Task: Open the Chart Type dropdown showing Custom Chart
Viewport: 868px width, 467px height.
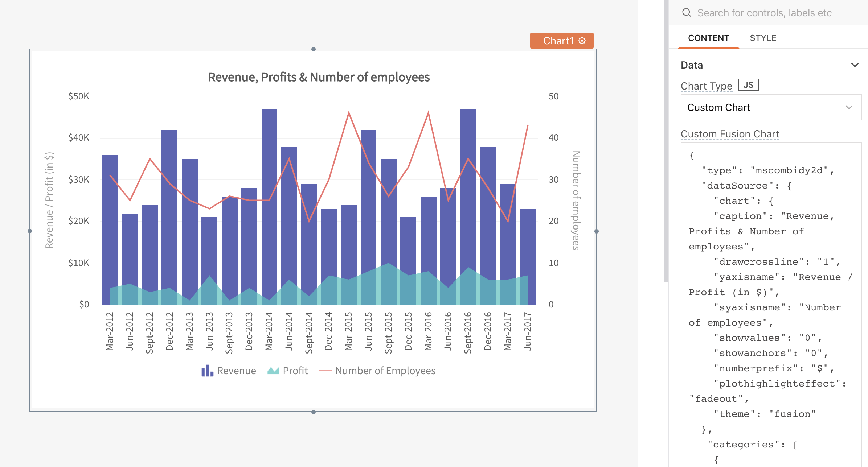Action: click(771, 107)
